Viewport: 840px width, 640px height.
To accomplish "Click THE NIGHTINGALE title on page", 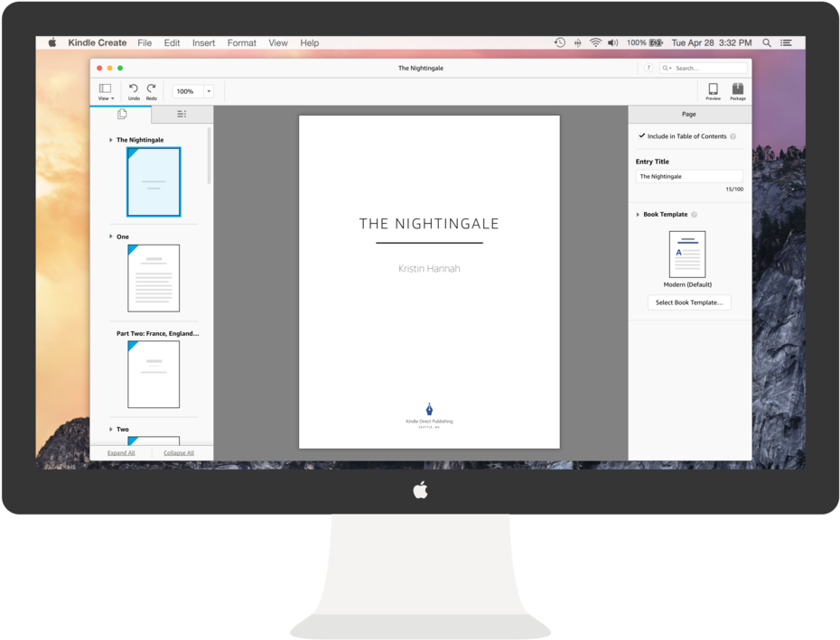I will pos(429,224).
